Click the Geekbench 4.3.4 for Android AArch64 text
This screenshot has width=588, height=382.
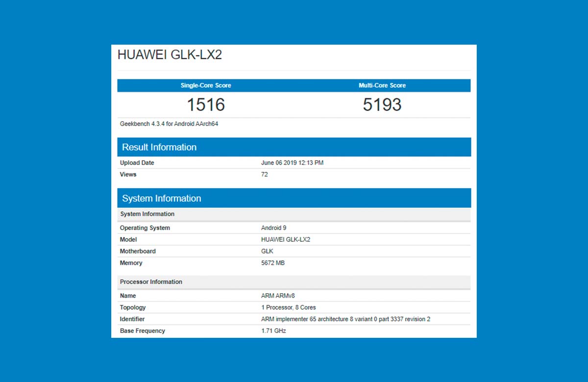(x=169, y=124)
